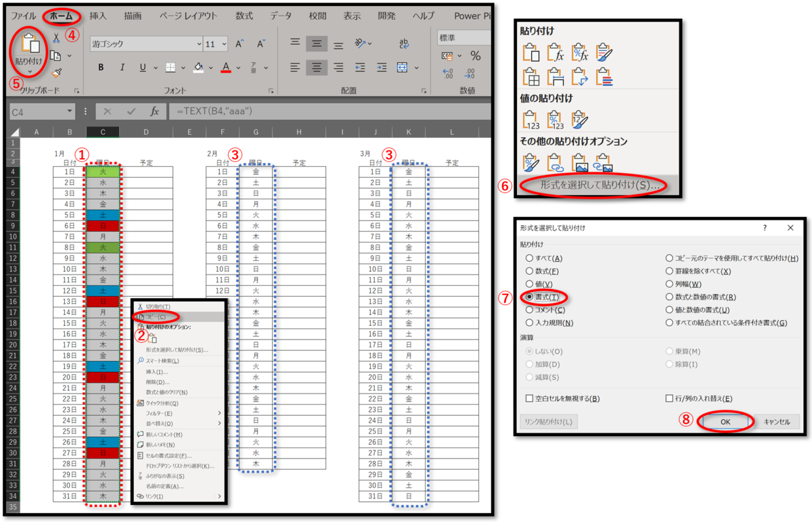Image resolution: width=812 pixels, height=522 pixels.
Task: Choose Paste Keep Source Column Widths option
Action: tap(555, 76)
